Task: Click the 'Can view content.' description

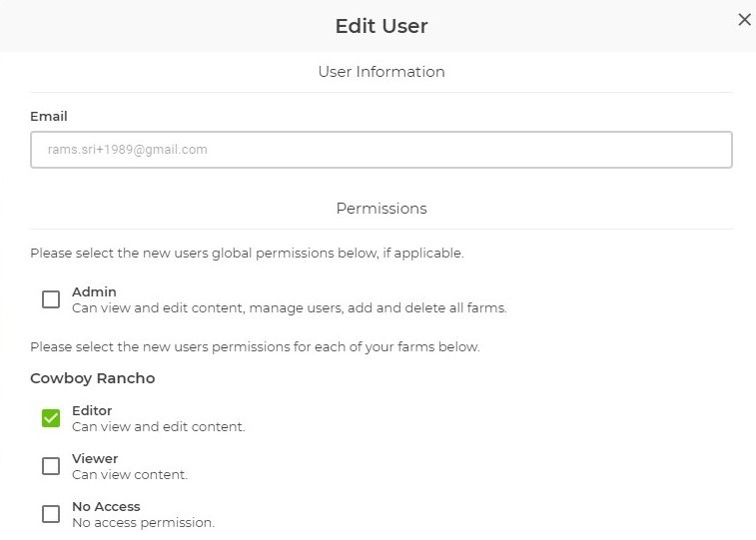Action: (130, 475)
